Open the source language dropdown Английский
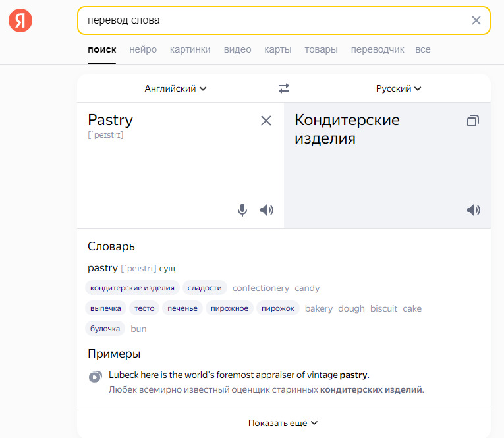This screenshot has height=438, width=504. point(176,88)
